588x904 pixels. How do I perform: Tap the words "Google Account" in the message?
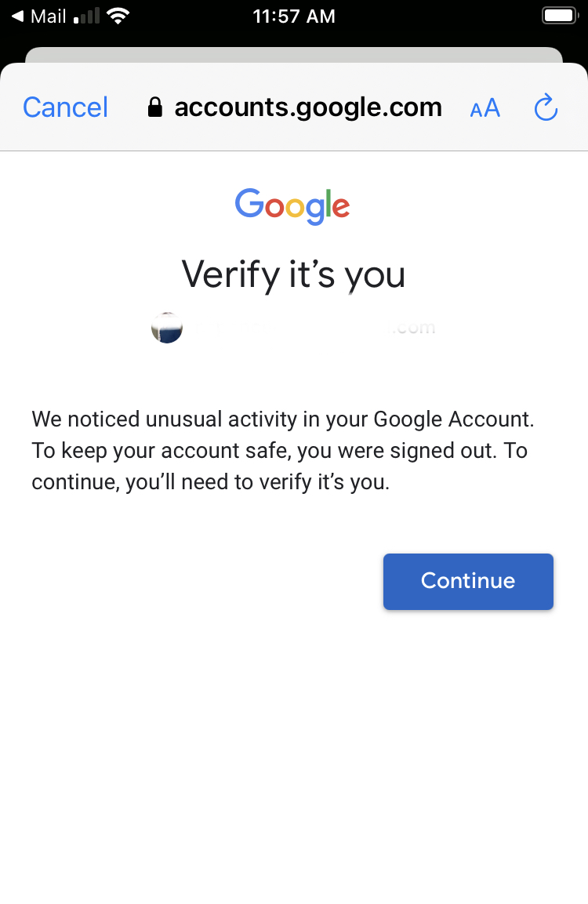[x=453, y=419]
